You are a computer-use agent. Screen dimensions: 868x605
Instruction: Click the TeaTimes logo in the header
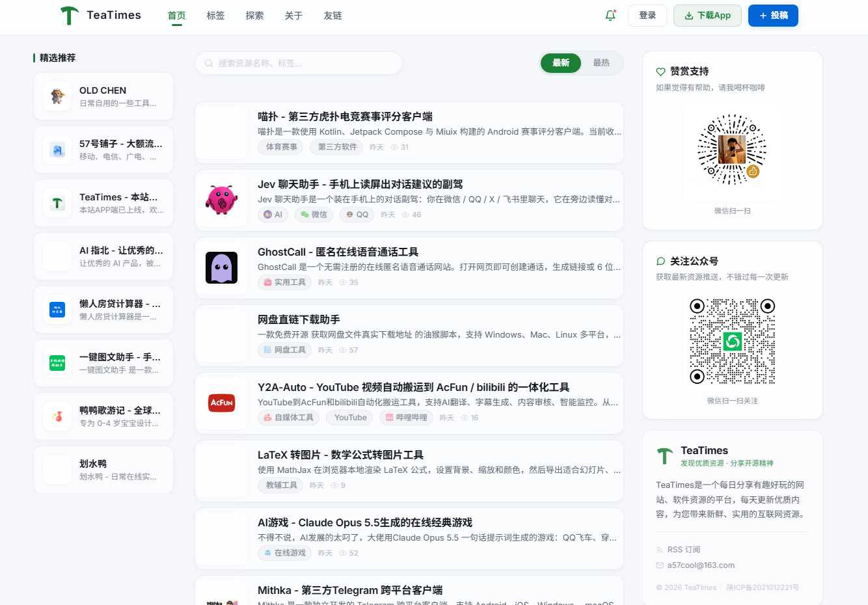tap(100, 16)
